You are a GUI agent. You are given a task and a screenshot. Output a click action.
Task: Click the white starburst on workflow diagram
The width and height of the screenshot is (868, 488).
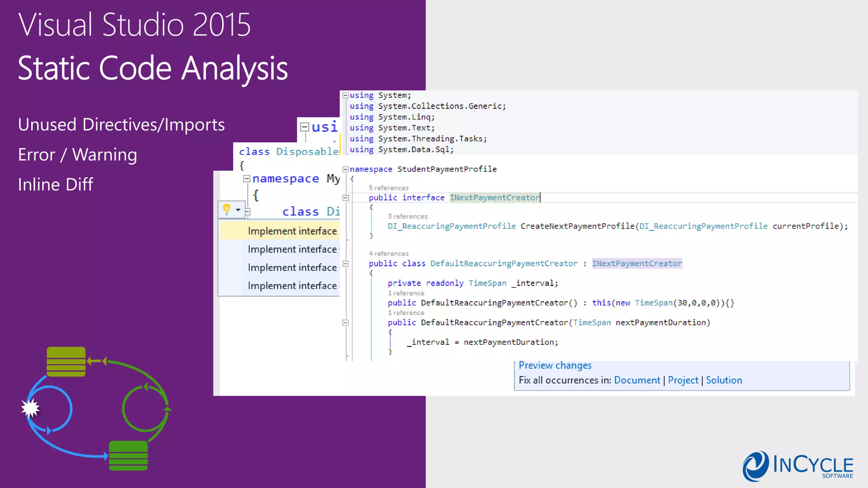pyautogui.click(x=31, y=408)
